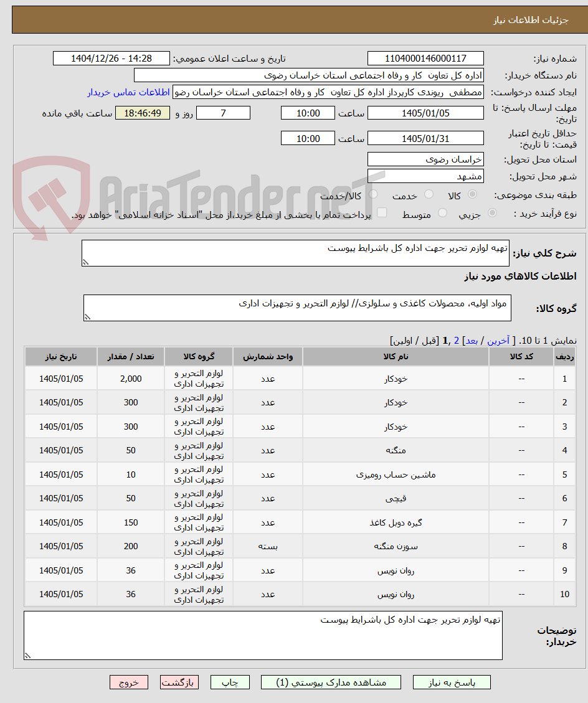Click the گروه کالا column header
This screenshot has width=588, height=703.
[199, 356]
